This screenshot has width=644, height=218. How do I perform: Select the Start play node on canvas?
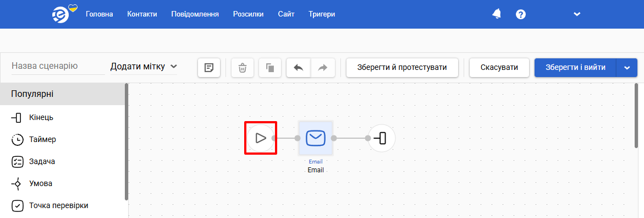pyautogui.click(x=260, y=138)
